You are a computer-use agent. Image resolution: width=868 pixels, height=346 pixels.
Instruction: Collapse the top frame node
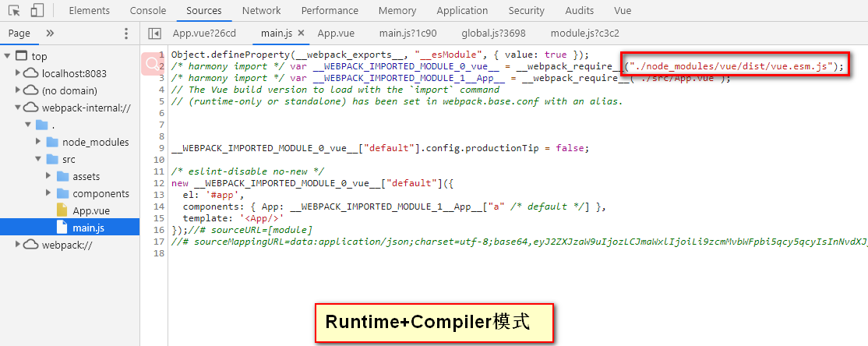pos(7,56)
